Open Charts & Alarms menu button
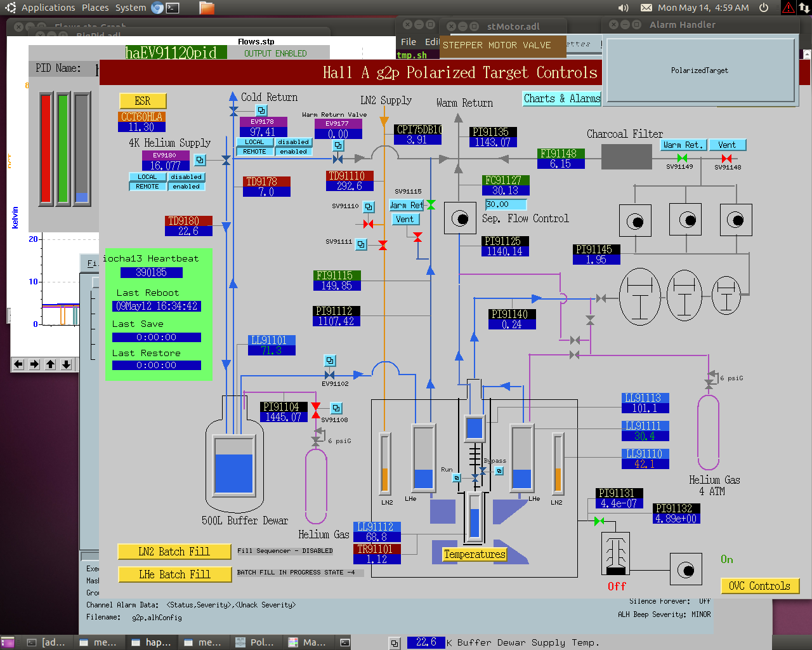The width and height of the screenshot is (812, 650). coord(561,98)
